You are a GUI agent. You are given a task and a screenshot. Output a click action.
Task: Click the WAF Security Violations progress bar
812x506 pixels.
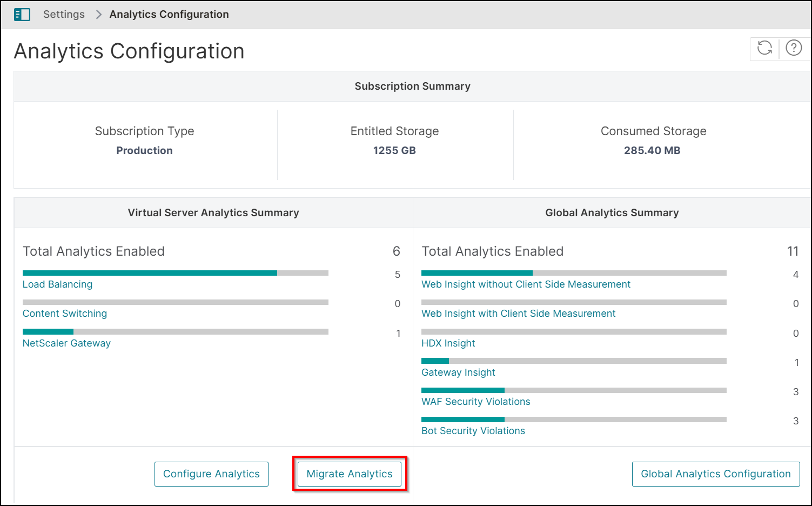point(574,390)
